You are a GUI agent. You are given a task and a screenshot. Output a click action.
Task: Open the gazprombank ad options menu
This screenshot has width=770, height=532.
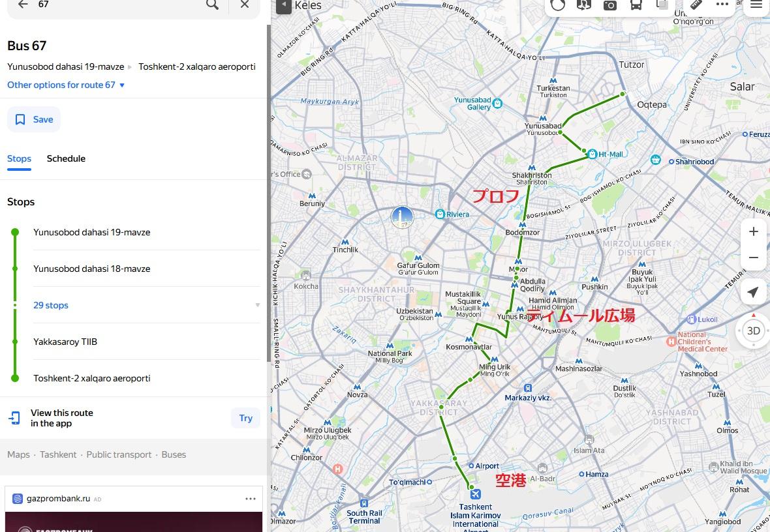pos(251,499)
